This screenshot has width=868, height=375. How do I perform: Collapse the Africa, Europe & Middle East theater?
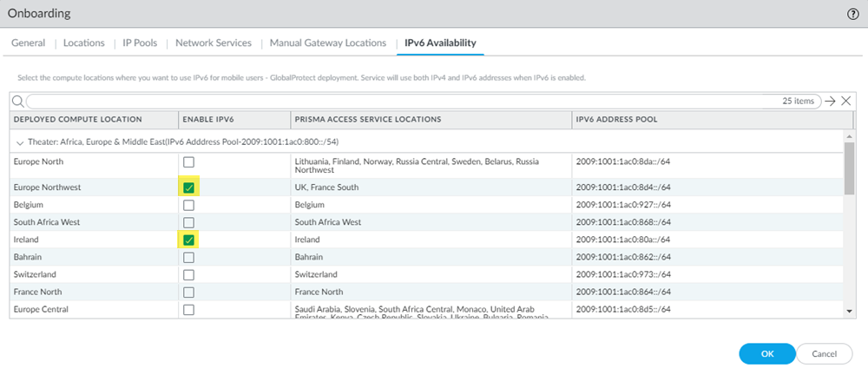click(x=19, y=141)
